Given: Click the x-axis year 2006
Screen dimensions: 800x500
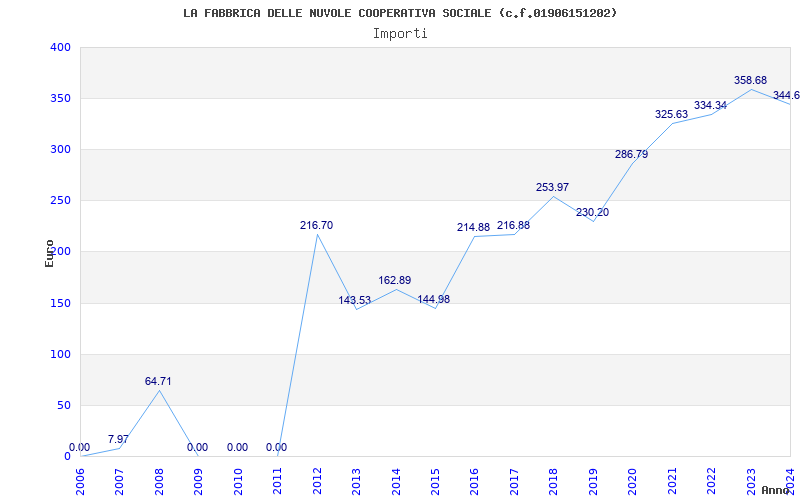Looking at the screenshot, I should point(80,482).
